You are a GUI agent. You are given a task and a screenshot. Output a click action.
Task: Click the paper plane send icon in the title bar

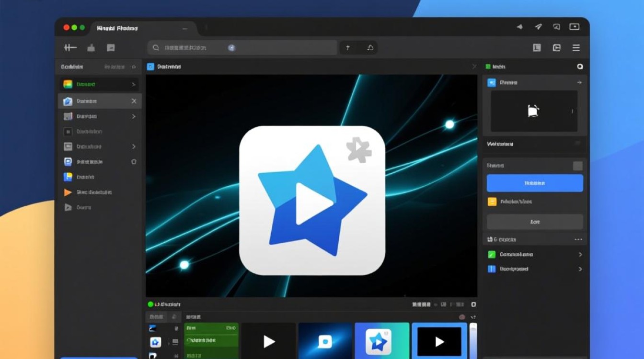pyautogui.click(x=538, y=27)
